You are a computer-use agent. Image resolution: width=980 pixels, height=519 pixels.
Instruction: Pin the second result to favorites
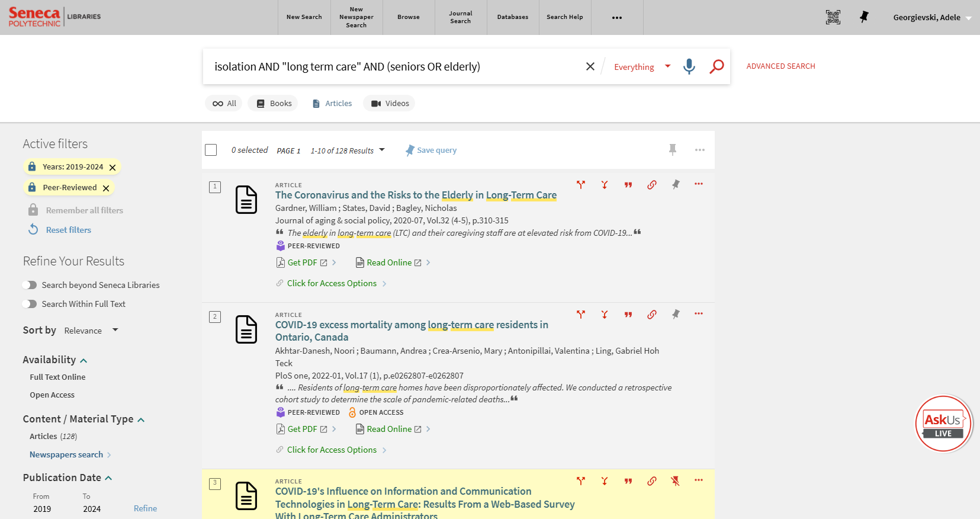(x=675, y=315)
